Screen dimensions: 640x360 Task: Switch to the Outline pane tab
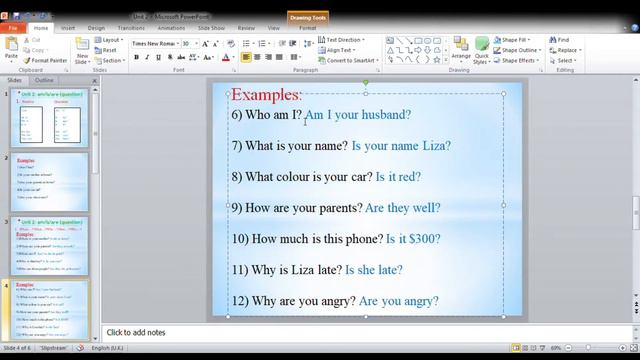click(44, 80)
